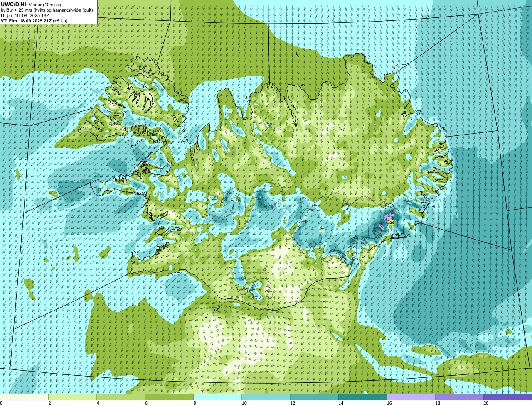Screen dimensions: 532x406
Task: Click the legend scale label '16'
Action: (389, 403)
